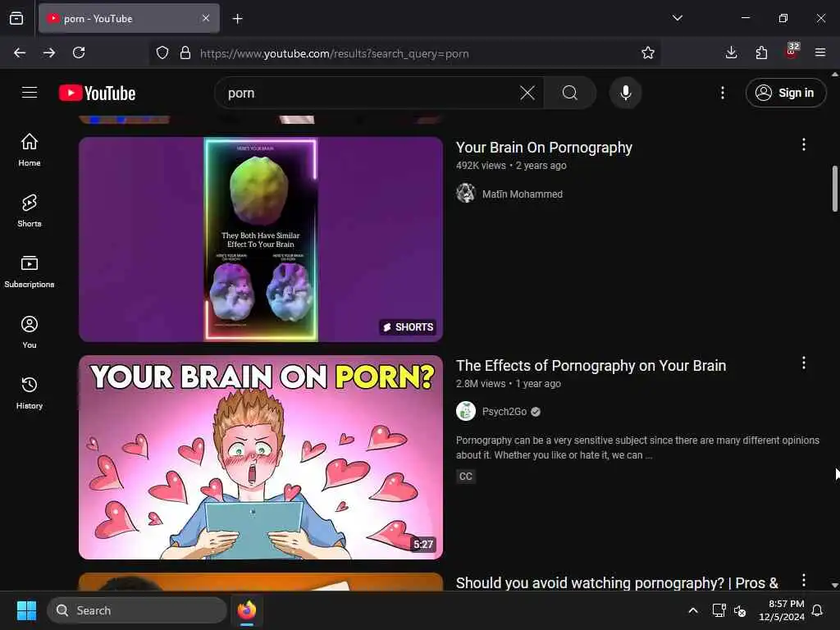The height and width of the screenshot is (630, 840).
Task: Open the Psych2Go channel avatar
Action: tap(466, 412)
